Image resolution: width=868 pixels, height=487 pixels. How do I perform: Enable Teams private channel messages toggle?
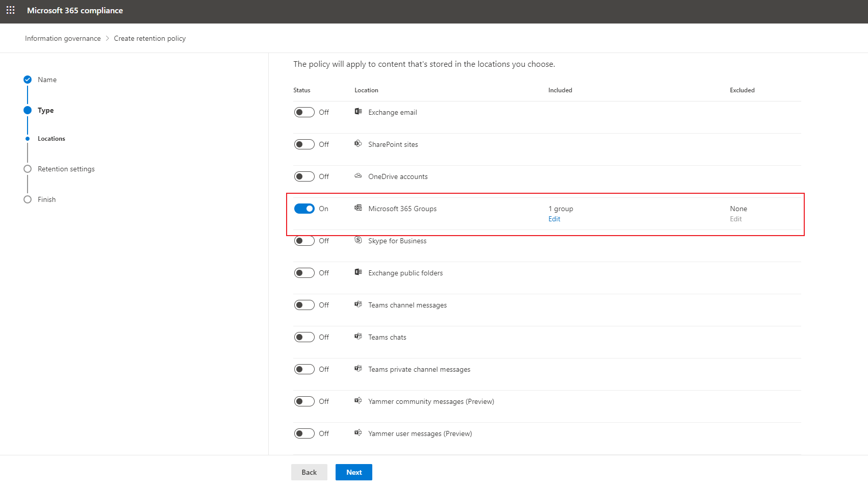click(x=304, y=369)
